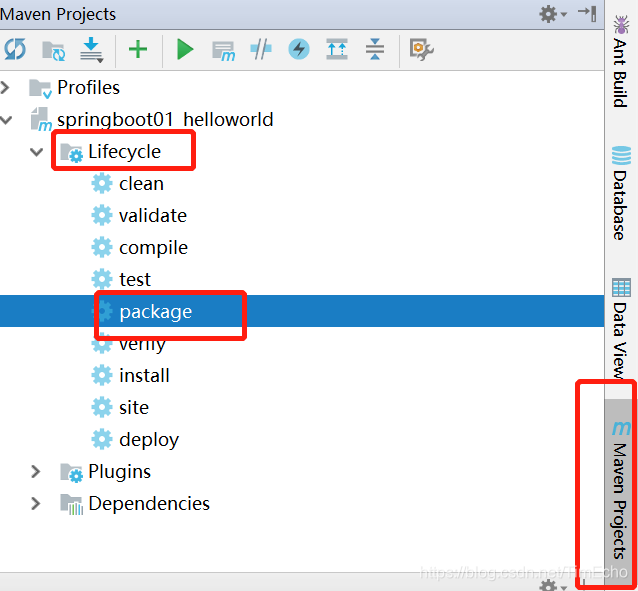The width and height of the screenshot is (638, 591).
Task: Expand the Dependencies node arrow
Action: (x=36, y=503)
